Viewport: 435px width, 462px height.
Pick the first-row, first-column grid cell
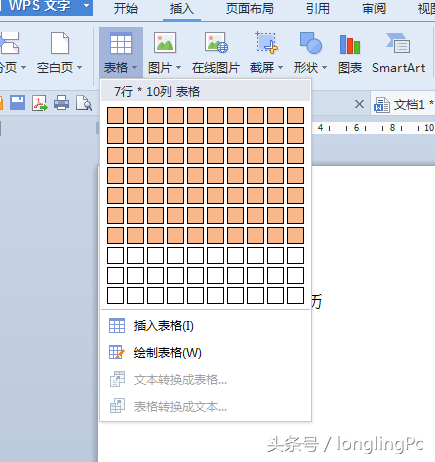[x=115, y=115]
